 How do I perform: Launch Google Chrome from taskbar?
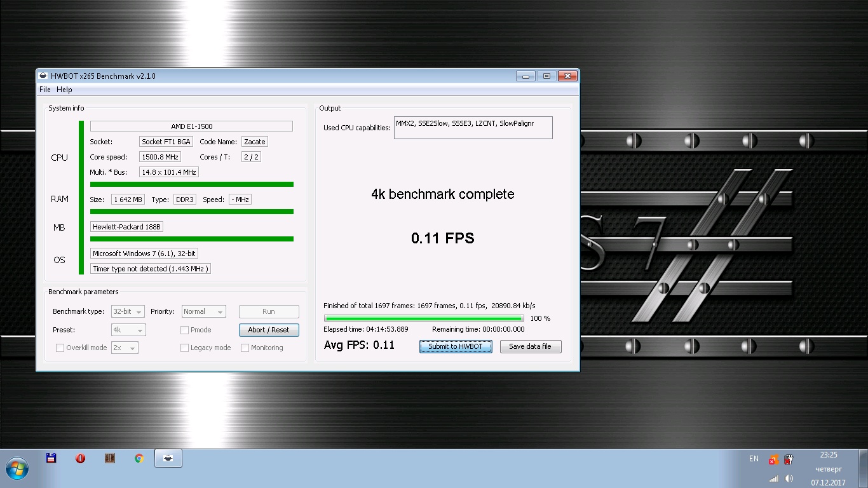[x=139, y=458]
